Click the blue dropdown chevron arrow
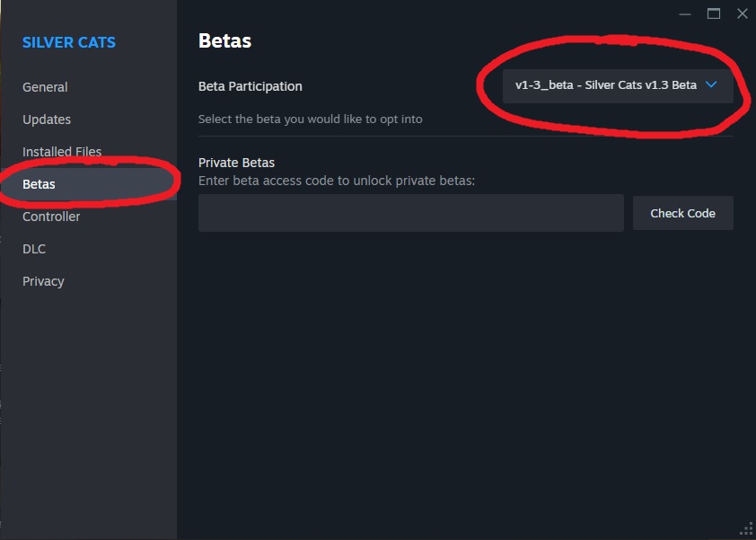 pyautogui.click(x=711, y=85)
